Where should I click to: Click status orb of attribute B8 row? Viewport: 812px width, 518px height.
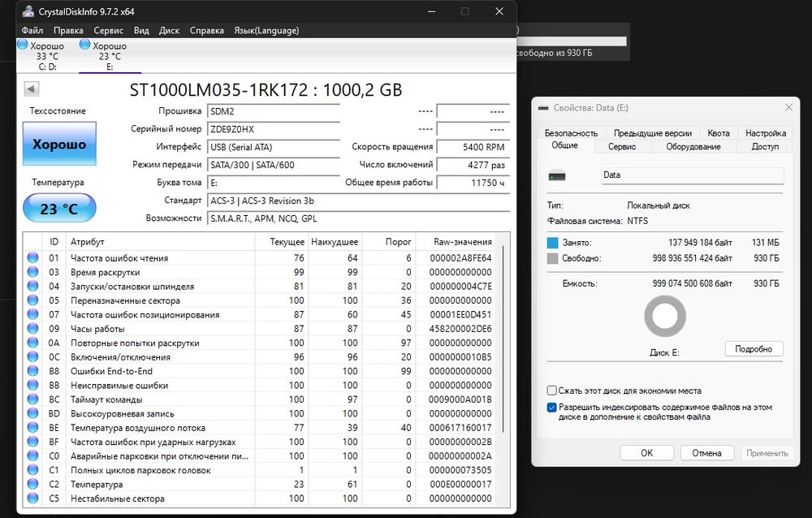[x=32, y=371]
